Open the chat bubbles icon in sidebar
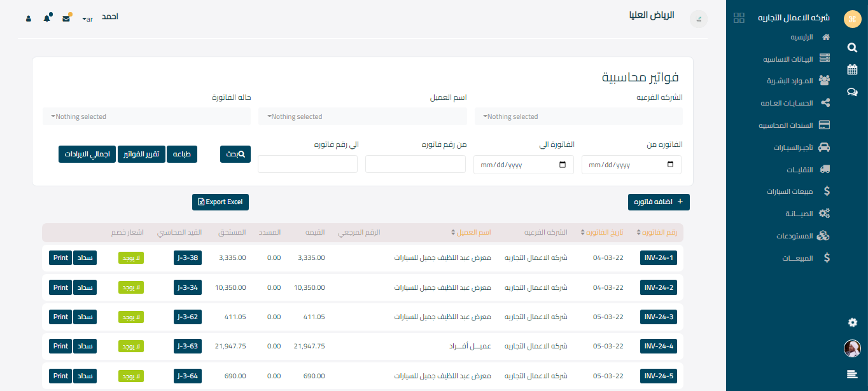 click(852, 92)
